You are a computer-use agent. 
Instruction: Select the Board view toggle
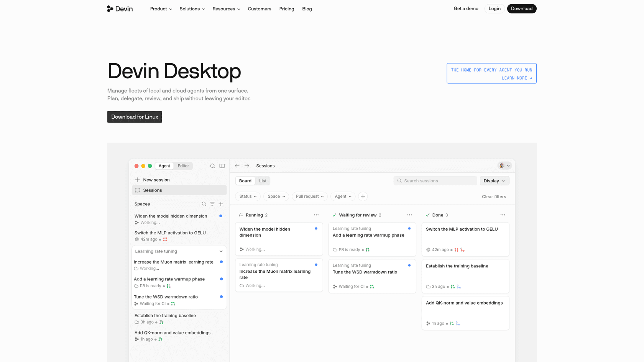point(245,181)
